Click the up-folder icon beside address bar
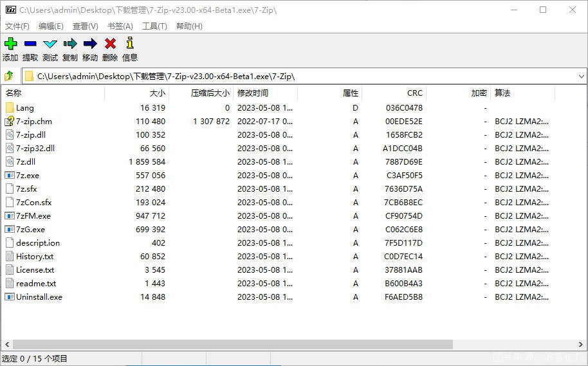The width and height of the screenshot is (588, 366). [9, 76]
